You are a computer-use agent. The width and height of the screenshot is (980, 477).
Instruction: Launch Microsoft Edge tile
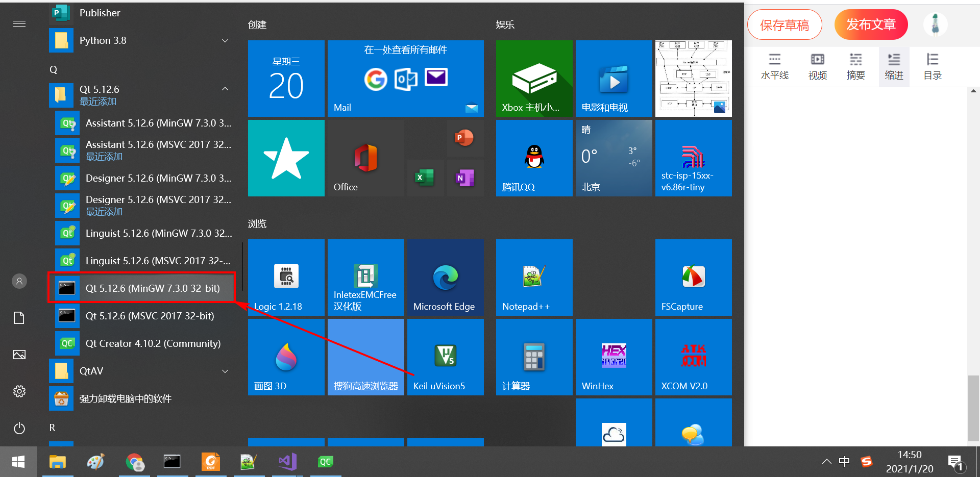coord(446,278)
